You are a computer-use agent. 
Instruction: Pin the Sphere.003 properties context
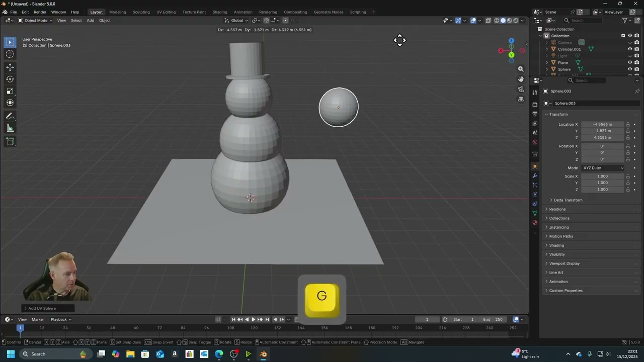click(637, 91)
